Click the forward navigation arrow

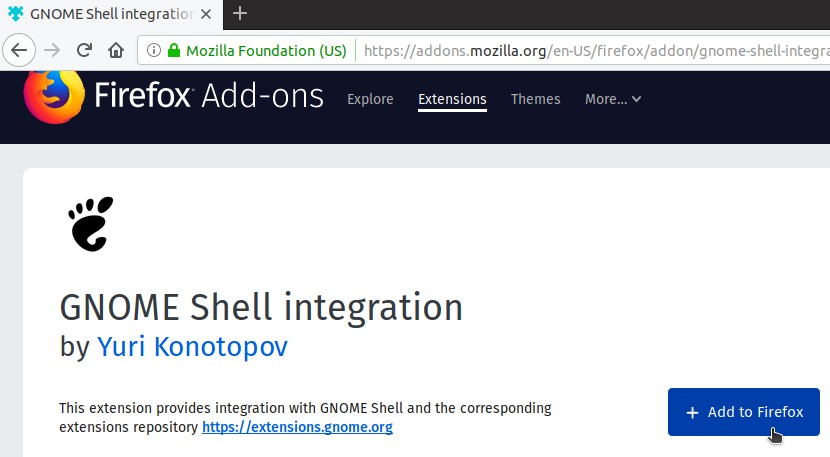52,50
